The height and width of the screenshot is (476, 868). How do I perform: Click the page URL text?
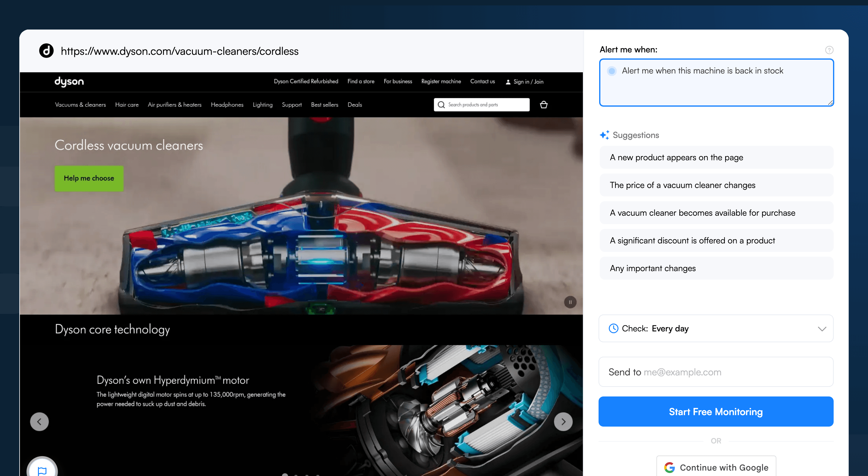[180, 51]
